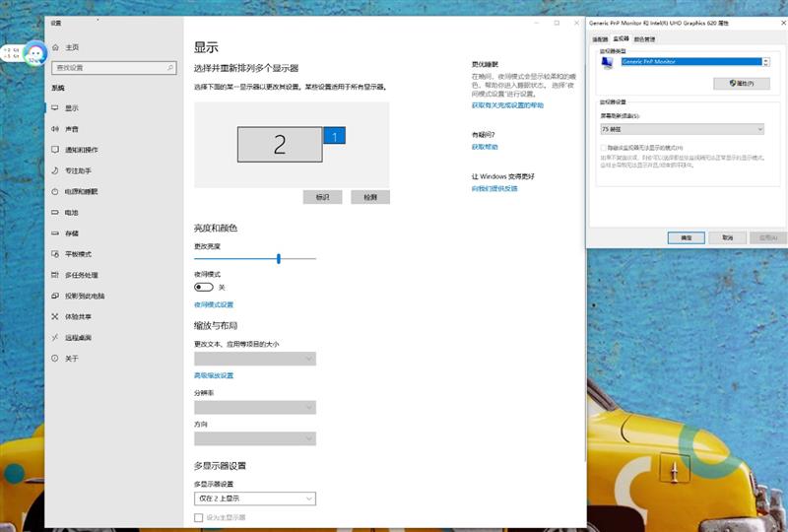The image size is (788, 532).
Task: Open 存储 storage settings
Action: click(x=71, y=233)
